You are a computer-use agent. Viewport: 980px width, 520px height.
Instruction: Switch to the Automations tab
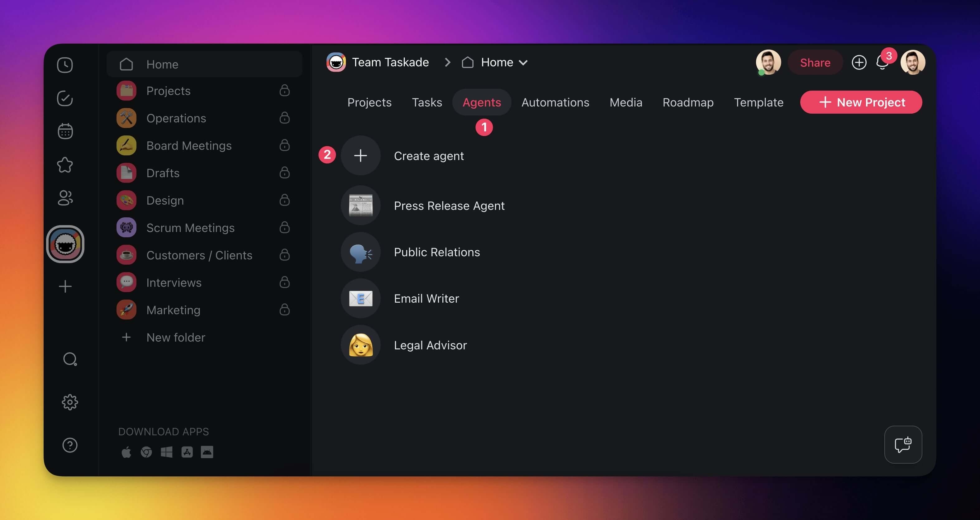coord(555,102)
